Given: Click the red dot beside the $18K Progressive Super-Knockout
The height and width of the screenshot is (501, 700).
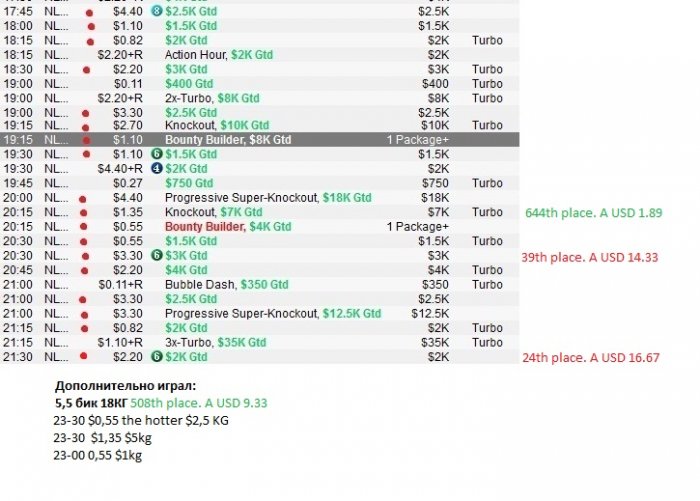Looking at the screenshot, I should pos(81,199).
